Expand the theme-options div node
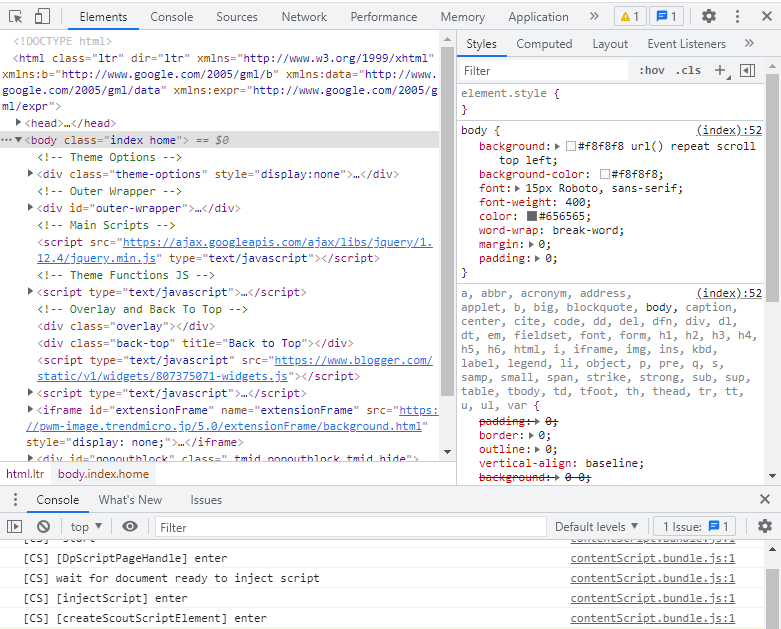The height and width of the screenshot is (629, 781). pos(30,173)
